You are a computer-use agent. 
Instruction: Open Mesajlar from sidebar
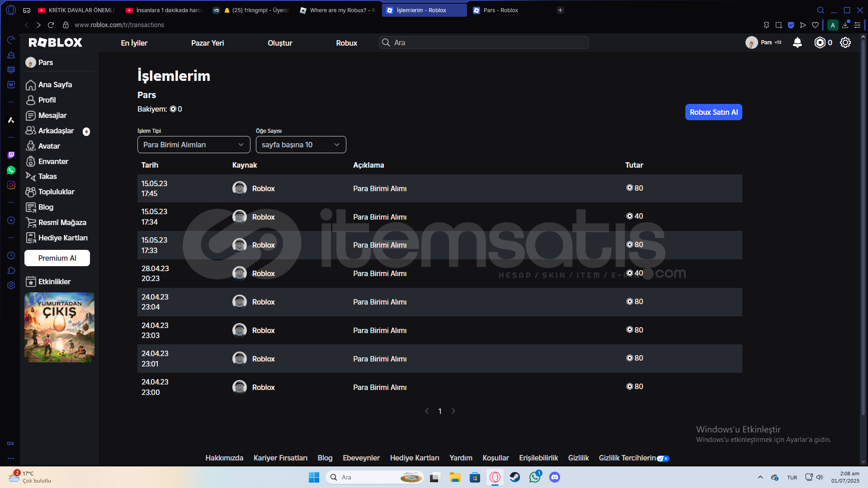[46, 115]
